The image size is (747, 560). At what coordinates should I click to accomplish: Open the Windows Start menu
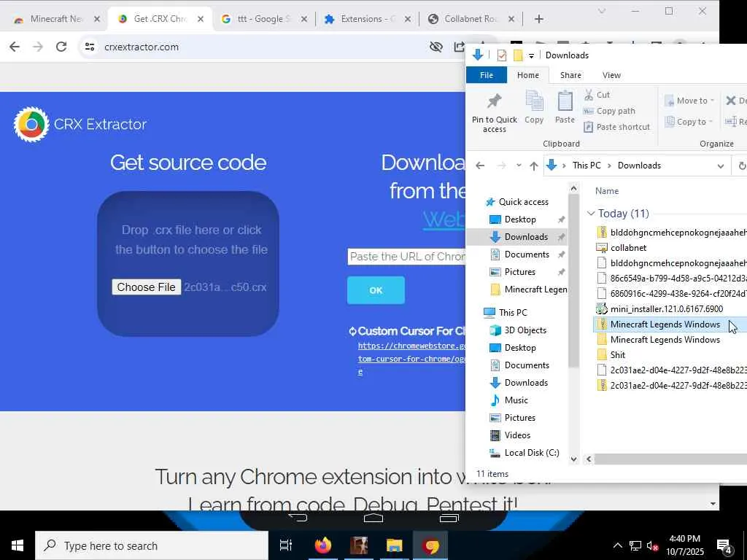point(18,545)
